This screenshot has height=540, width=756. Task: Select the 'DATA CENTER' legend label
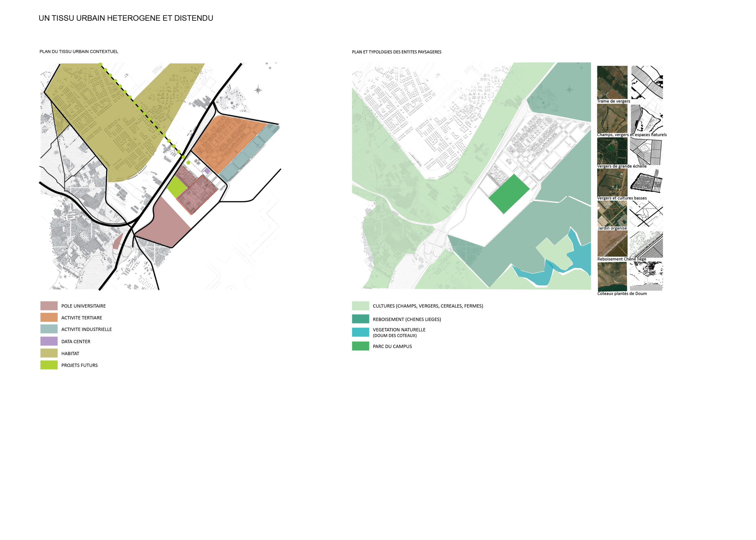(x=76, y=342)
